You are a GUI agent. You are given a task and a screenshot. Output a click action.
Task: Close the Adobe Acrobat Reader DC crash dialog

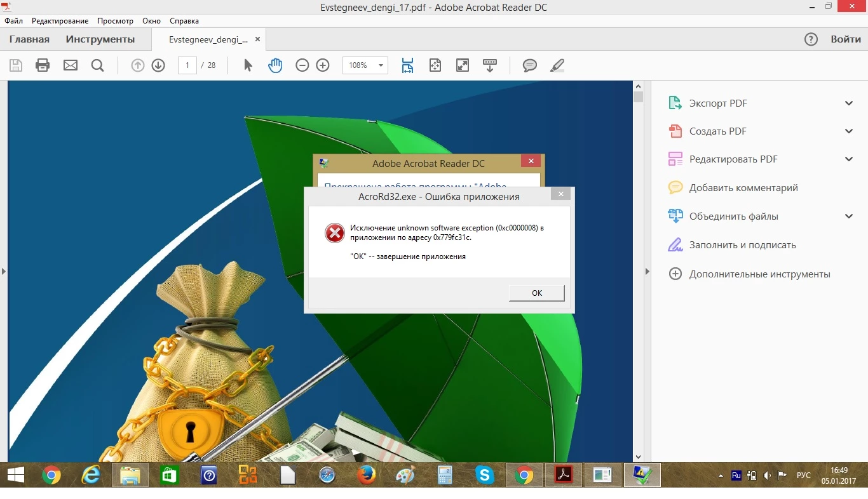[531, 161]
